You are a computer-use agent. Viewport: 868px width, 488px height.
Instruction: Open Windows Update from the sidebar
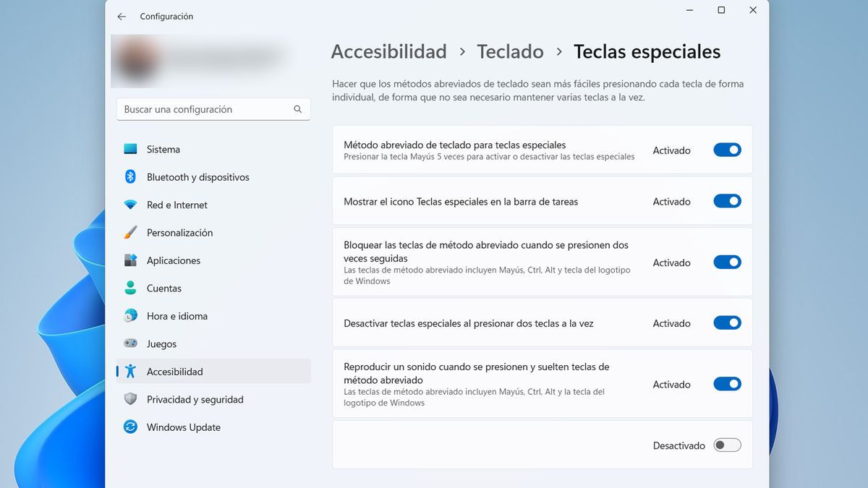pyautogui.click(x=182, y=427)
